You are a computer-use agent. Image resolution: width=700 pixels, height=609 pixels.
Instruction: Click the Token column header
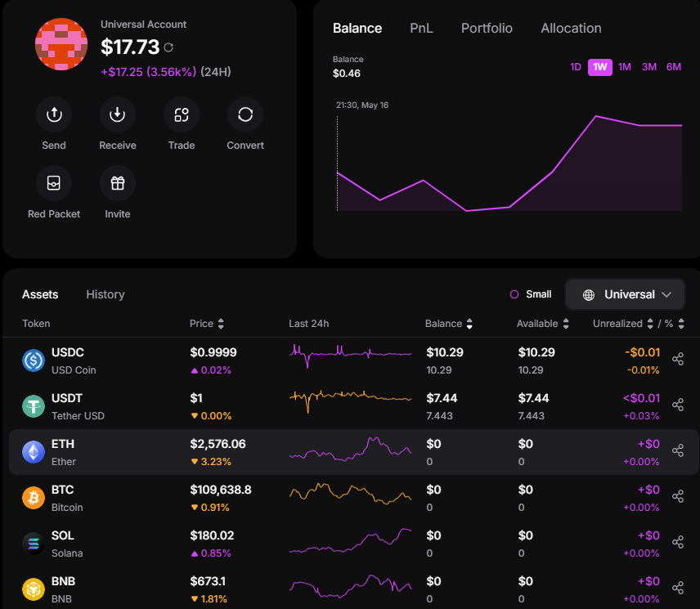(36, 324)
